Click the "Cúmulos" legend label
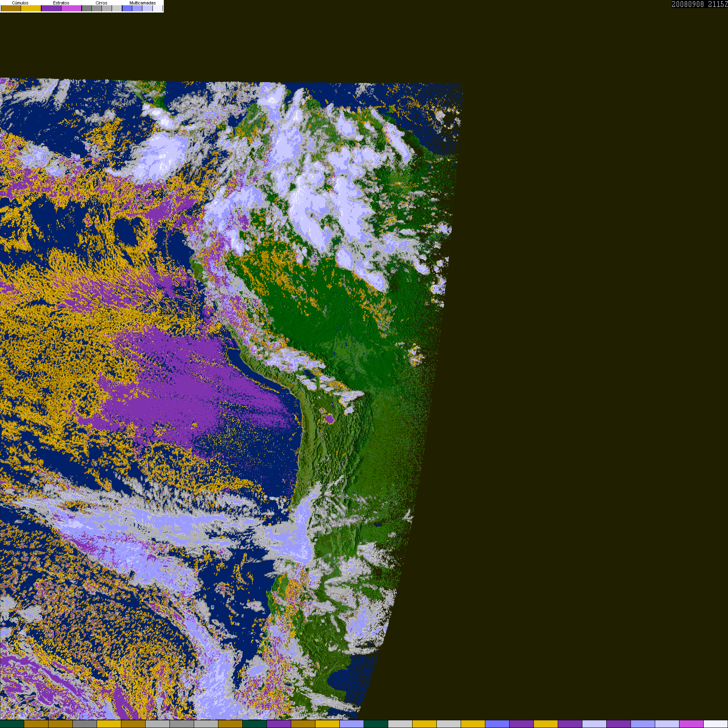The height and width of the screenshot is (728, 728). click(x=20, y=3)
